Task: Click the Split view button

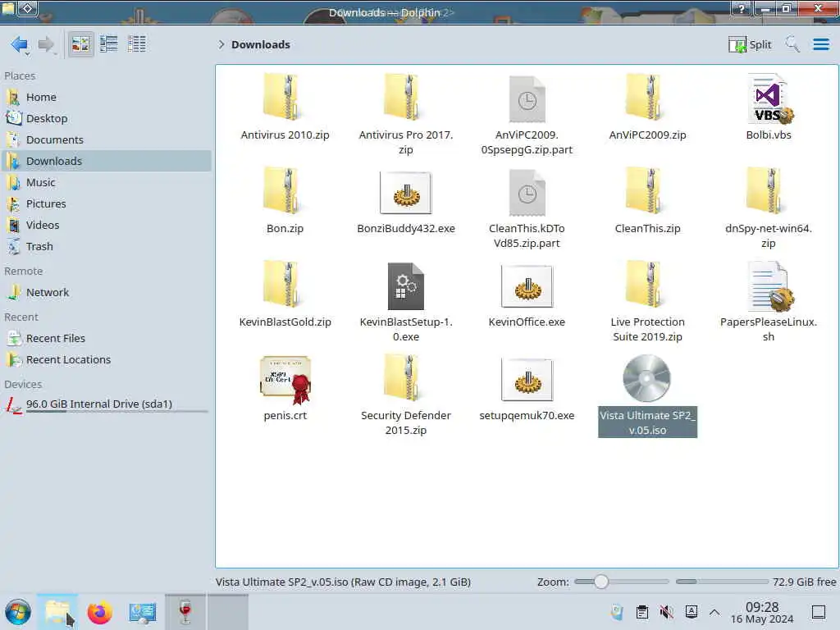Action: pos(750,44)
